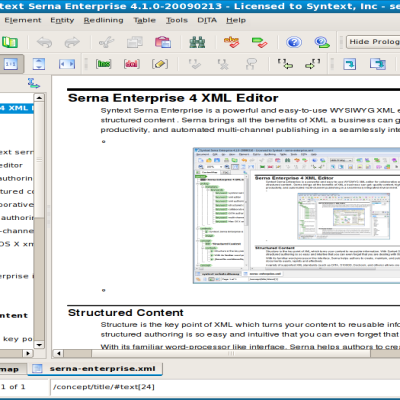This screenshot has width=400, height=400.
Task: Insert a redline deletion mark (red del)
Action: tap(131, 64)
